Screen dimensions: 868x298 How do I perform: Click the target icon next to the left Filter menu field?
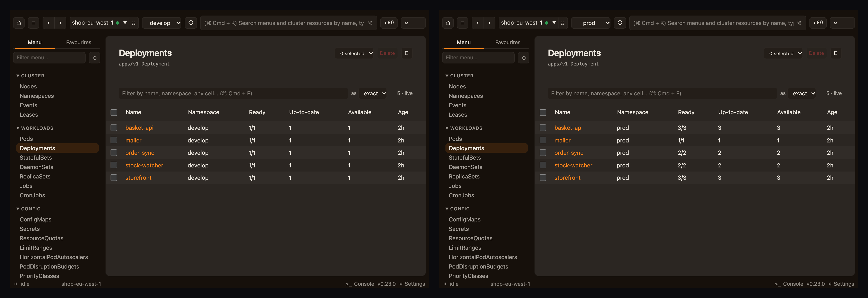point(95,58)
